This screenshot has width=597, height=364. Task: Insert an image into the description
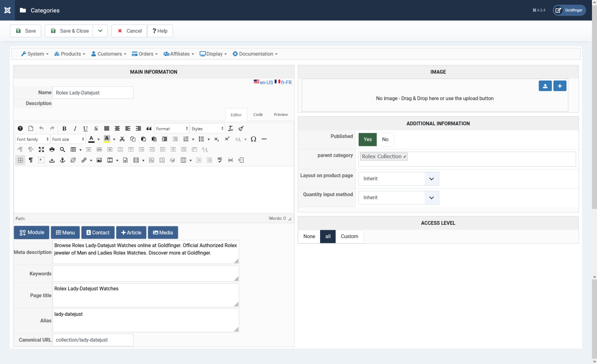pos(99,160)
